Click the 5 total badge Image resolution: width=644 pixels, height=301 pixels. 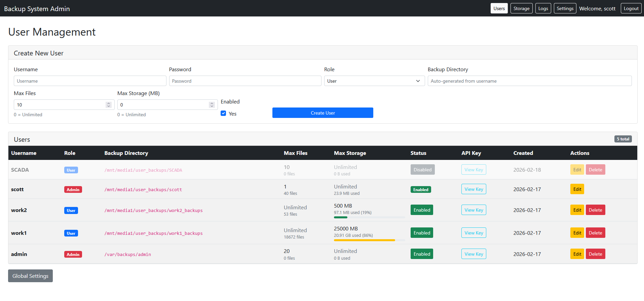[x=623, y=139]
